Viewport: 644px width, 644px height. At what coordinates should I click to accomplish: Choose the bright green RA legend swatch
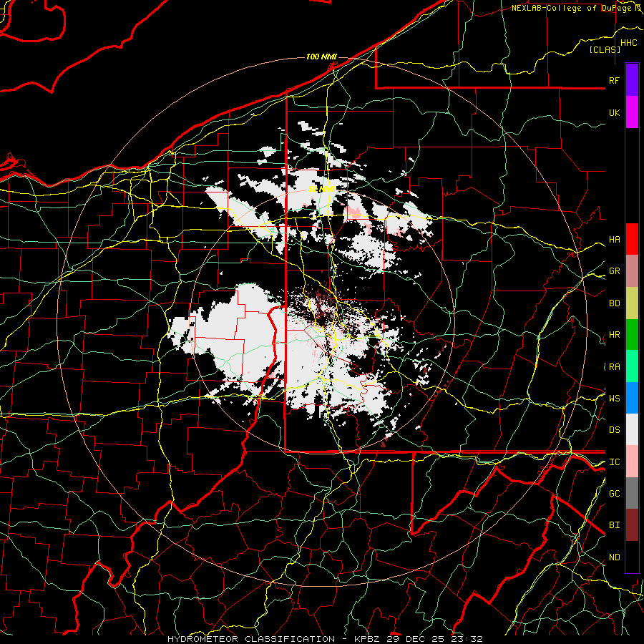point(632,366)
